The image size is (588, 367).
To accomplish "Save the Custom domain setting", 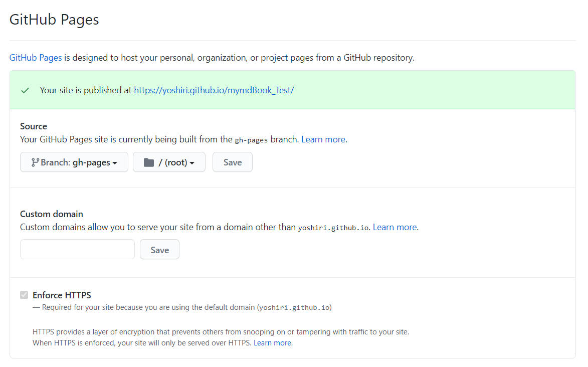I will (160, 250).
